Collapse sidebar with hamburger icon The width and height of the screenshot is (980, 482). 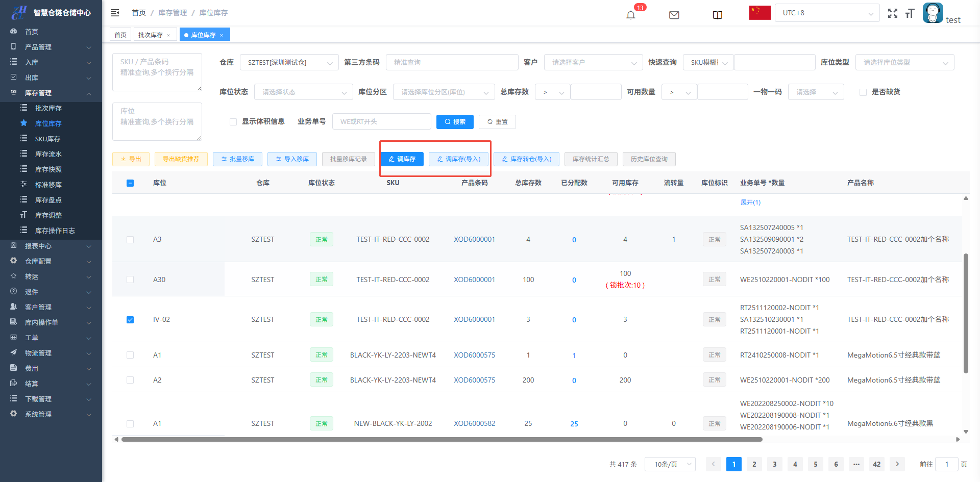point(115,13)
